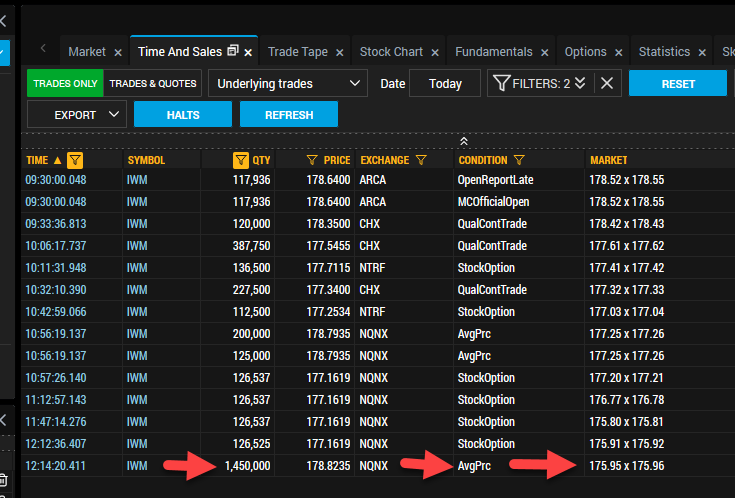Open the EXPORT dropdown
The image size is (735, 498).
point(77,114)
